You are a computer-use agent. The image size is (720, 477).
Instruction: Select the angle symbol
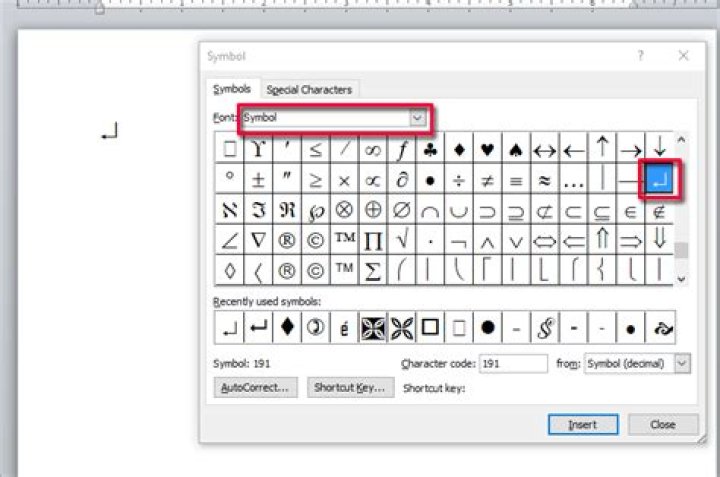[230, 240]
